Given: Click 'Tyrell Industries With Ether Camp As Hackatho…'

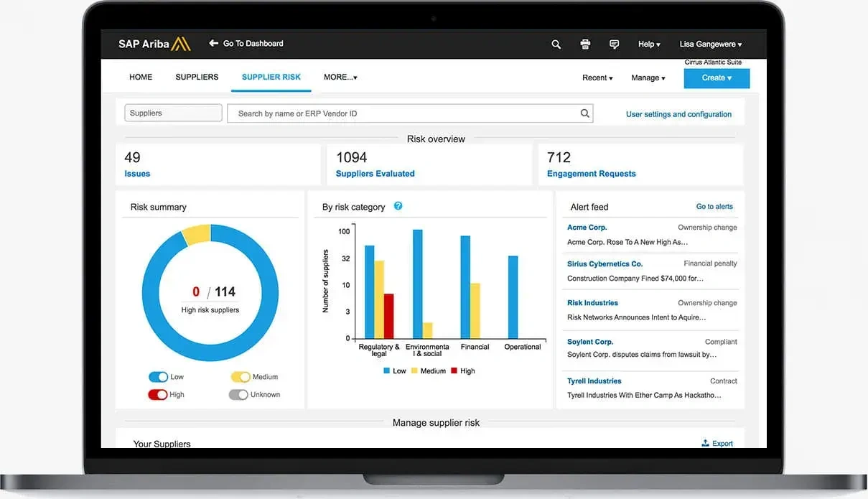Looking at the screenshot, I should [644, 395].
